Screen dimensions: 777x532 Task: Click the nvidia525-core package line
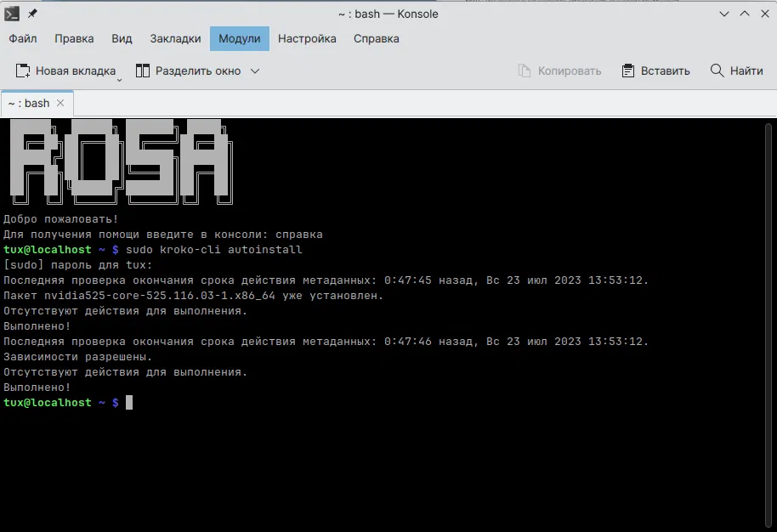(x=193, y=296)
